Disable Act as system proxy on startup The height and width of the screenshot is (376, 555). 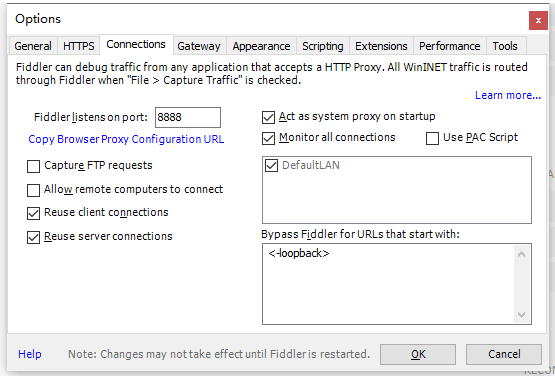[x=268, y=117]
